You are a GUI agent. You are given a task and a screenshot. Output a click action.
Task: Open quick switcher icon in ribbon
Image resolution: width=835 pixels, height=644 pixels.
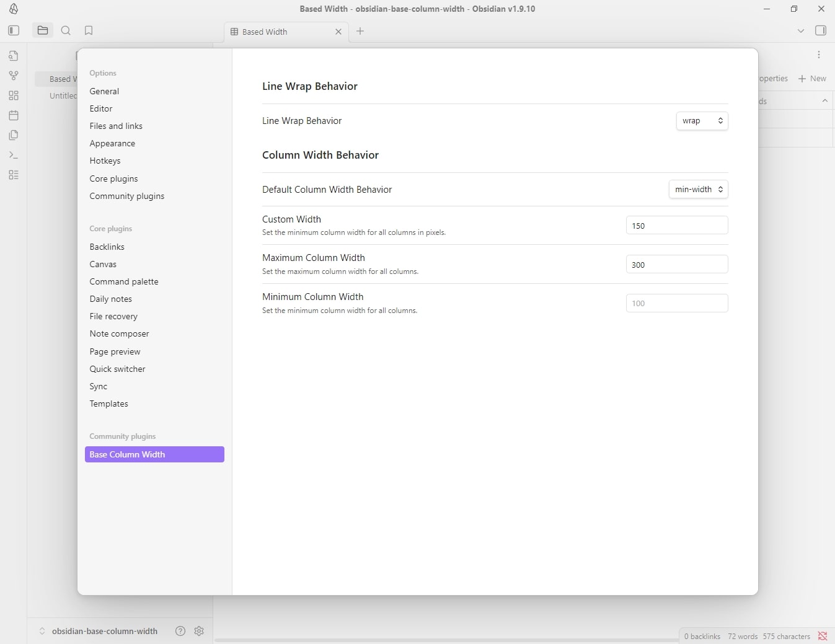[x=14, y=56]
